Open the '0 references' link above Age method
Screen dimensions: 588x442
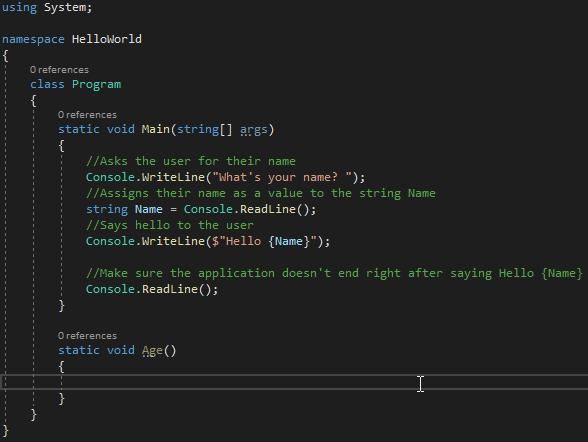(87, 336)
